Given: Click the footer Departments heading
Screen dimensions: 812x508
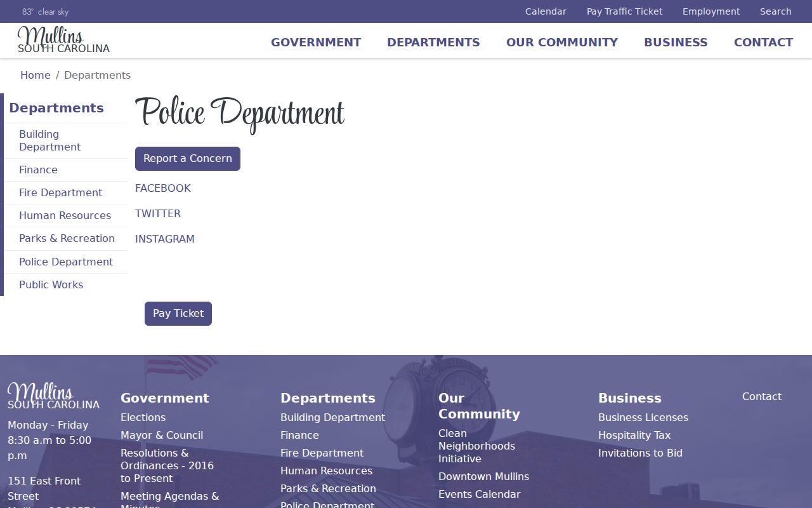Looking at the screenshot, I should [328, 398].
